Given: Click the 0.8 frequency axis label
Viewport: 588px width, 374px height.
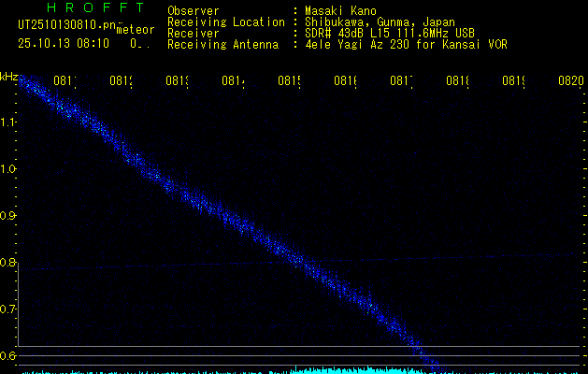Looking at the screenshot, I should (x=8, y=263).
